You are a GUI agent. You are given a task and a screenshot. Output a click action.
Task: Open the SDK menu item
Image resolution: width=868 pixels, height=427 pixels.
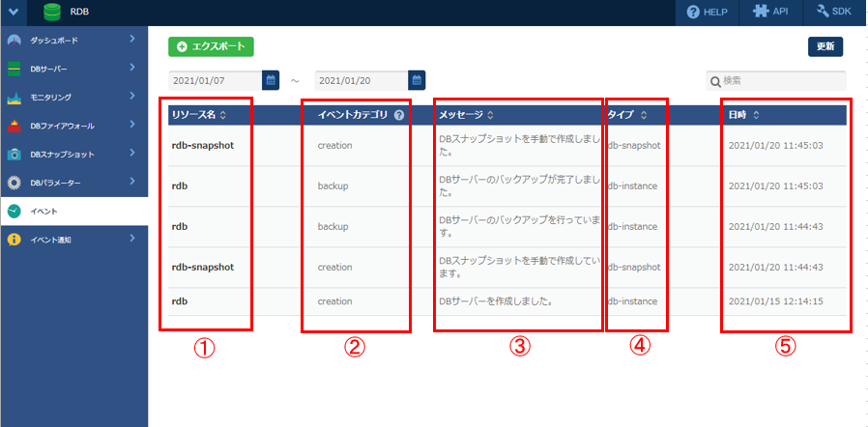pos(835,13)
